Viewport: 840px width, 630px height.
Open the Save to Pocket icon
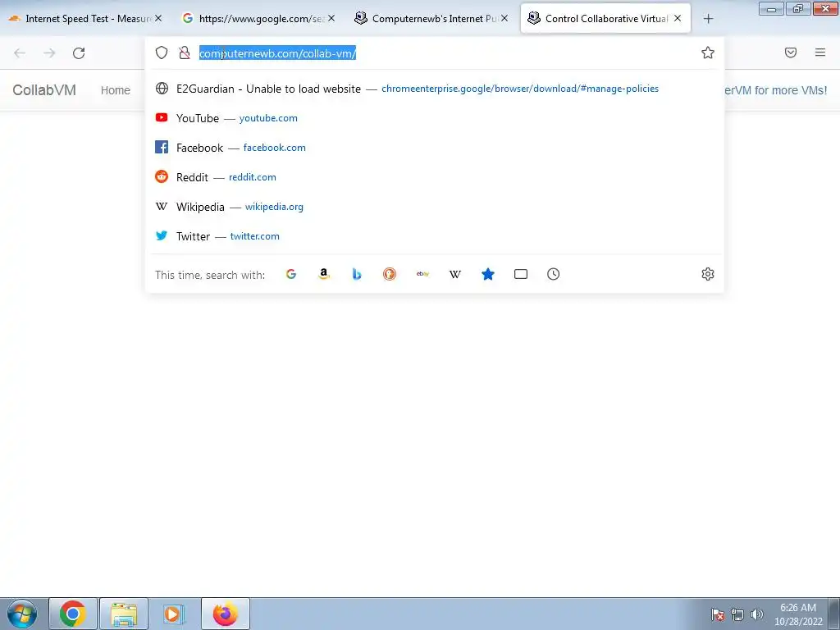(791, 52)
